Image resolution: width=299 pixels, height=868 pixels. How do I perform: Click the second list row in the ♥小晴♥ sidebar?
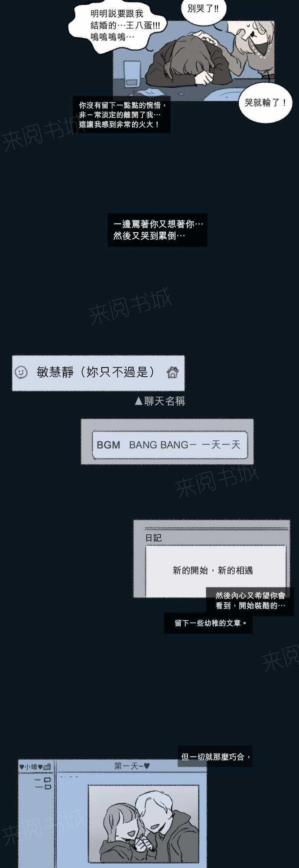[x=43, y=786]
